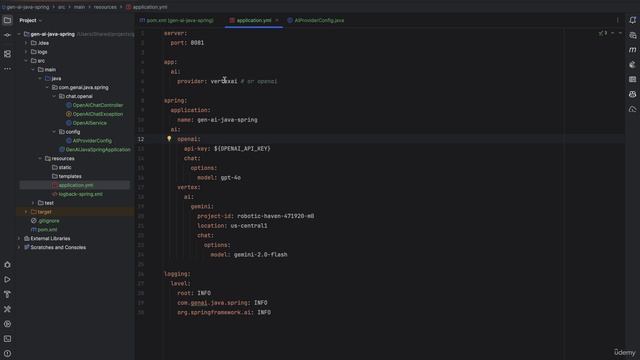Close the application.yml editor tab

(277, 20)
